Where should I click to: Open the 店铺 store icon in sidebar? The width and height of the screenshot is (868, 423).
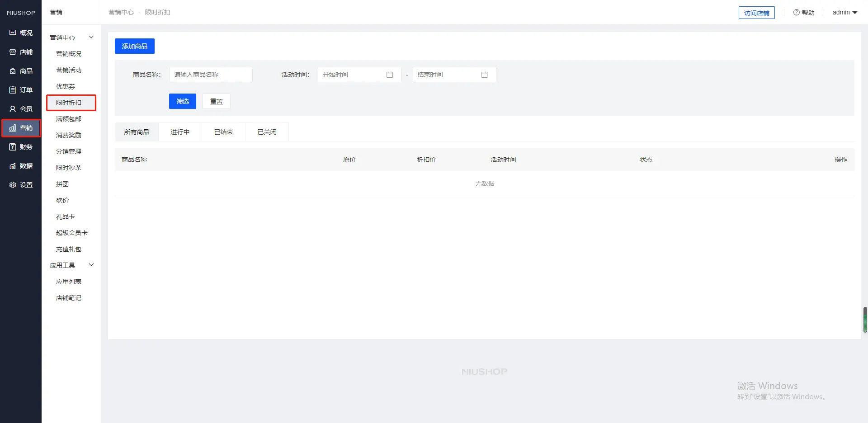13,52
